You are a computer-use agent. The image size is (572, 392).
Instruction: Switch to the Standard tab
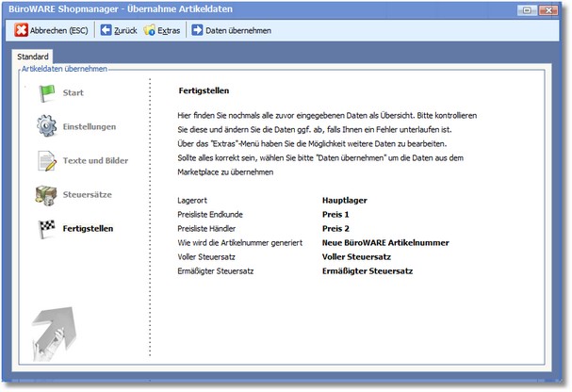(x=33, y=57)
